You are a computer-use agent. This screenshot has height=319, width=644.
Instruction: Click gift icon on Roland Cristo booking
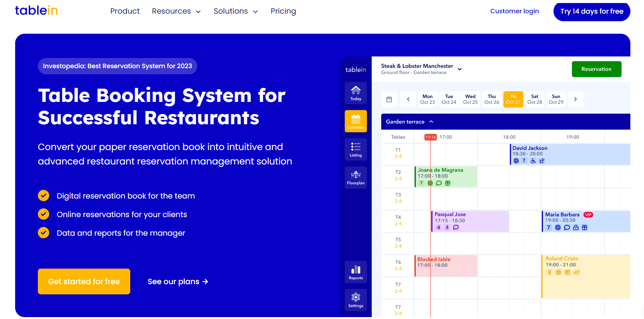pyautogui.click(x=567, y=272)
